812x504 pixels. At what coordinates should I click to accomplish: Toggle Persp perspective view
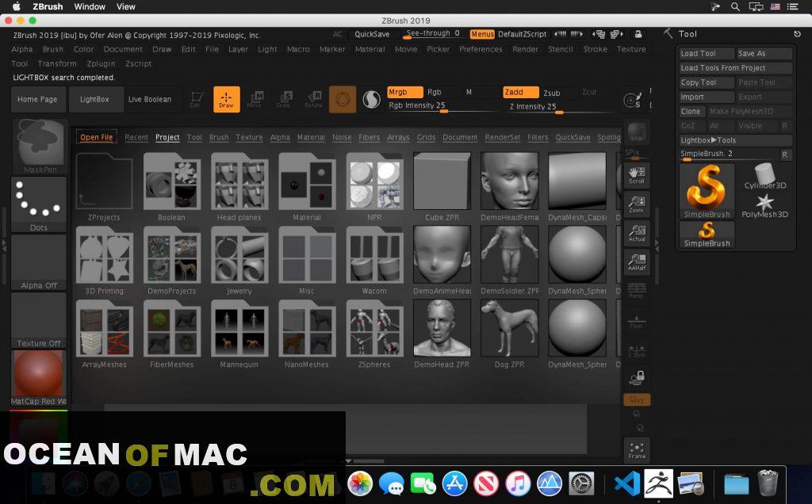(x=637, y=291)
